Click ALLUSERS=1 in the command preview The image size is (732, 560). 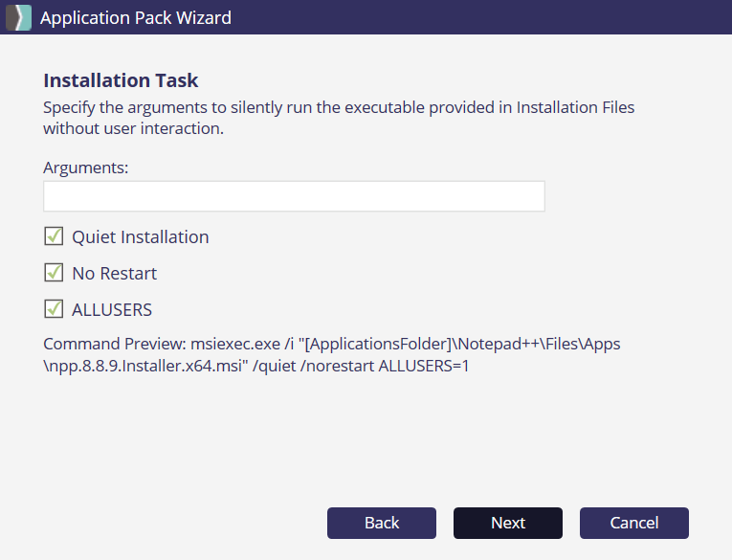point(424,365)
